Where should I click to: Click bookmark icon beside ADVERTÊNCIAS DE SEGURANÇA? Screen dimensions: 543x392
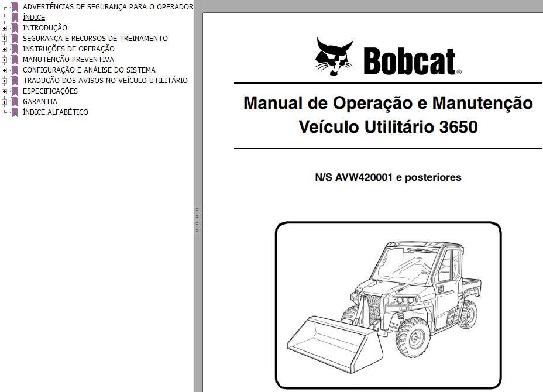[x=15, y=7]
